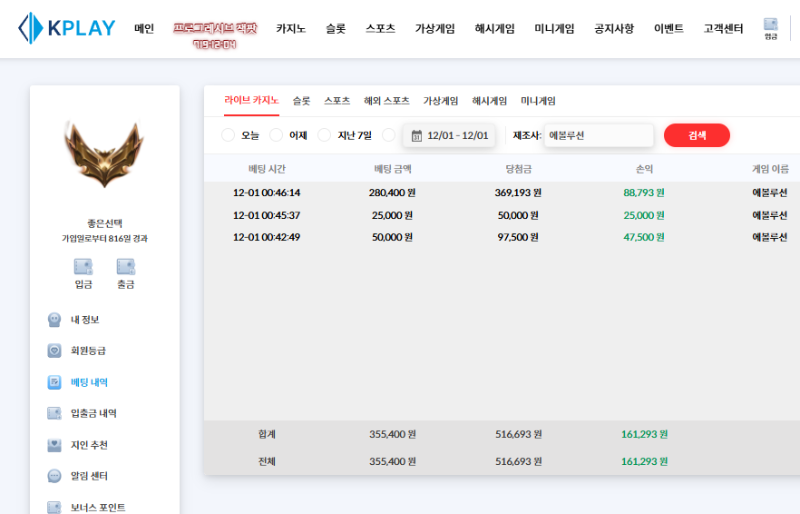This screenshot has width=800, height=514.
Task: Switch to the 스포츠 history tab
Action: pos(337,101)
